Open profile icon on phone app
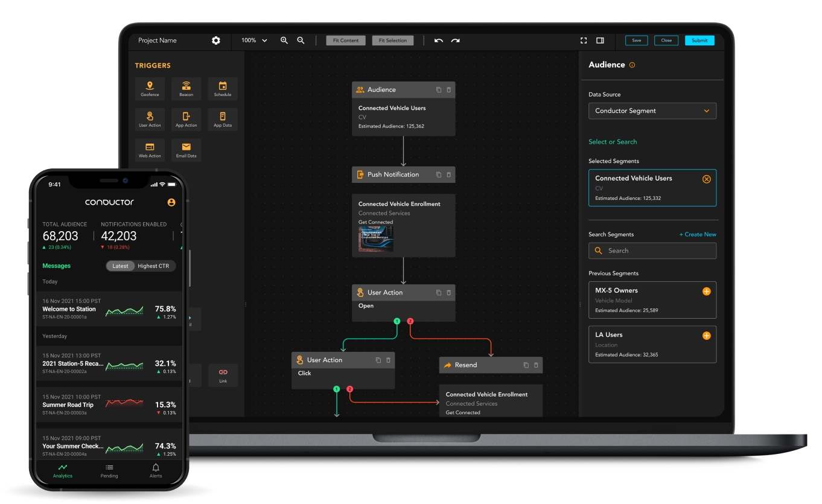822x504 pixels. 171,202
